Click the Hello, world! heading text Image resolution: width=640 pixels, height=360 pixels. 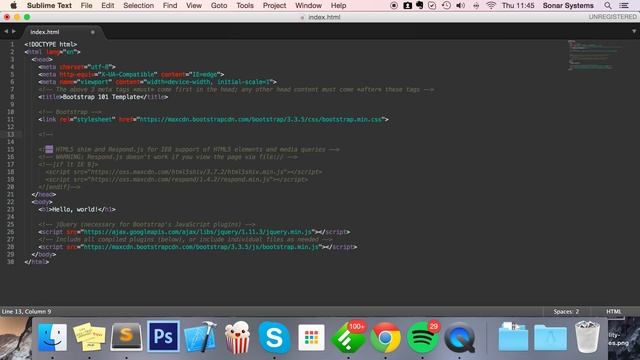[75, 209]
